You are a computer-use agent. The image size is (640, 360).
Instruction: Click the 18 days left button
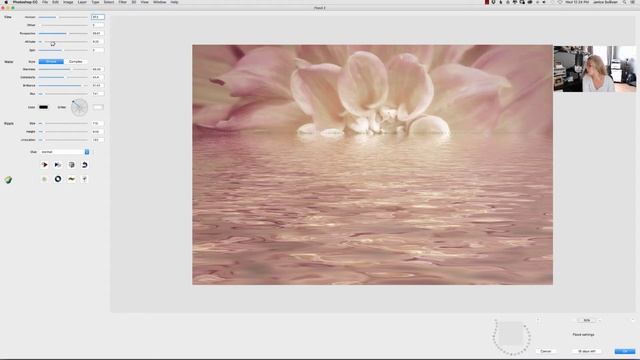tap(587, 351)
